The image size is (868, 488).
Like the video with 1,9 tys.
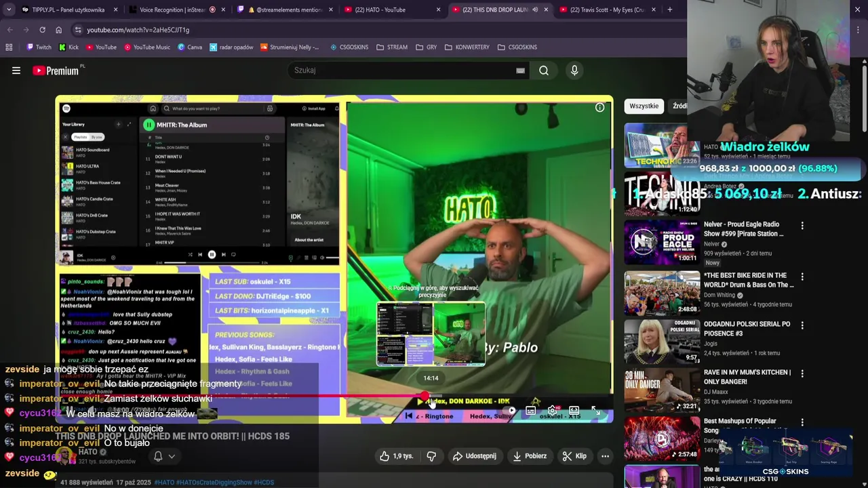(x=396, y=456)
